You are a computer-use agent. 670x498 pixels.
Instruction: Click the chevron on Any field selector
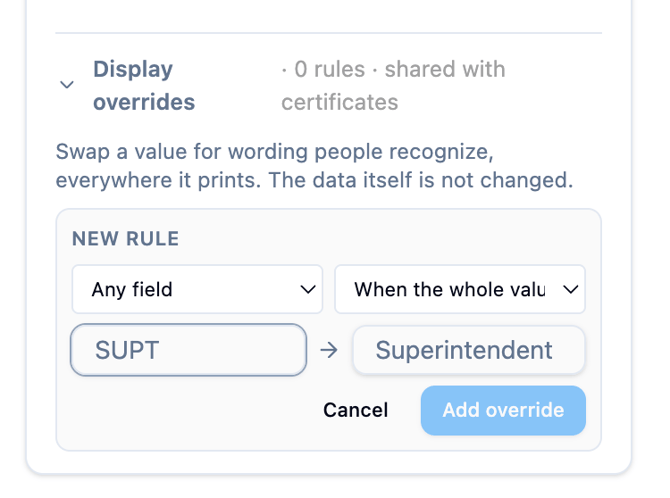308,290
